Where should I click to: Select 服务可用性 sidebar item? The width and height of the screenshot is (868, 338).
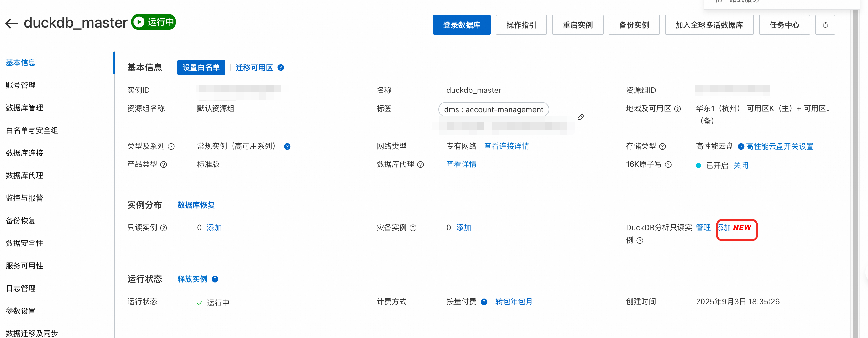click(24, 266)
